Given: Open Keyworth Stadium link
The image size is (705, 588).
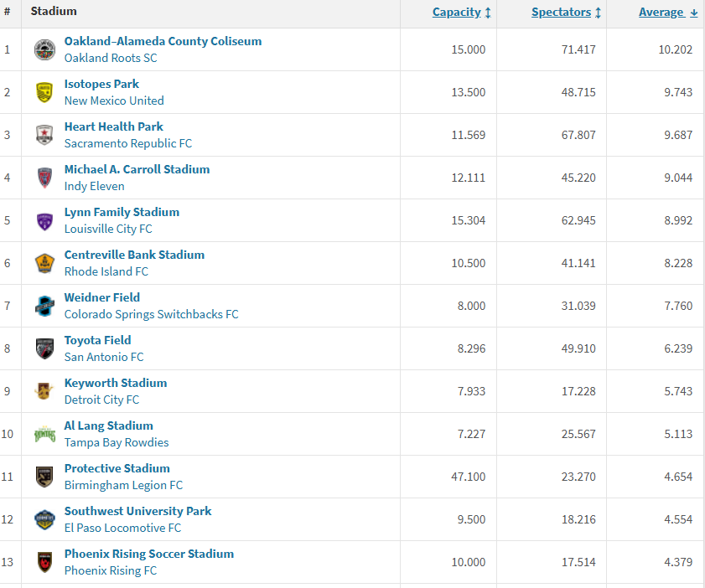Looking at the screenshot, I should pyautogui.click(x=116, y=383).
